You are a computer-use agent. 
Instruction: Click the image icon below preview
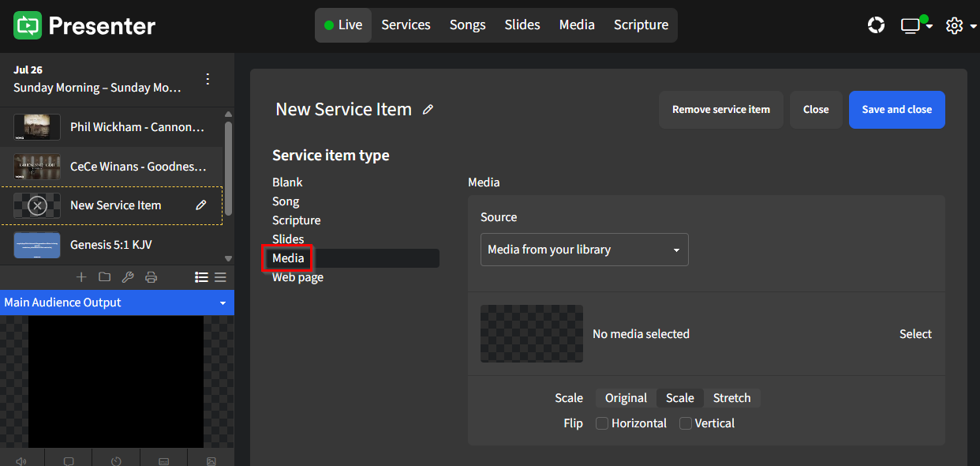point(211,460)
